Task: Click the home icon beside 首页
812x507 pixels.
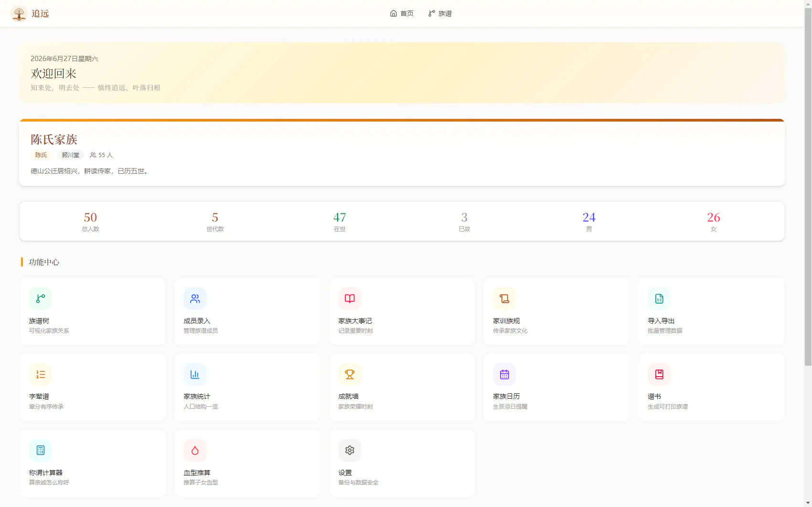Action: pyautogui.click(x=394, y=13)
